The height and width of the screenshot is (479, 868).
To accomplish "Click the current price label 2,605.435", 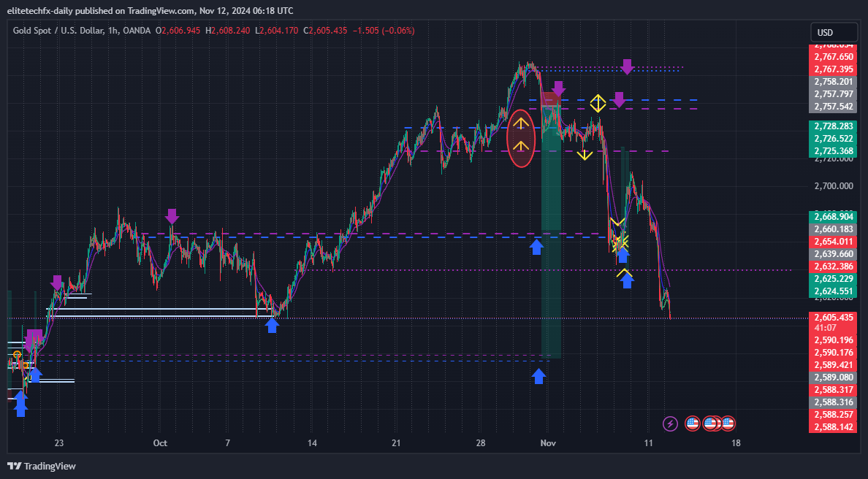I will coord(834,318).
